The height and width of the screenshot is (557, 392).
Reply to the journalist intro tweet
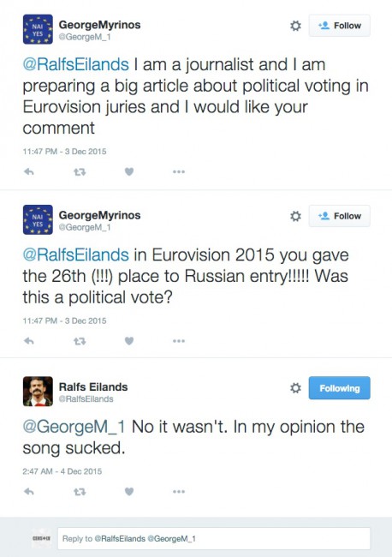pos(29,172)
